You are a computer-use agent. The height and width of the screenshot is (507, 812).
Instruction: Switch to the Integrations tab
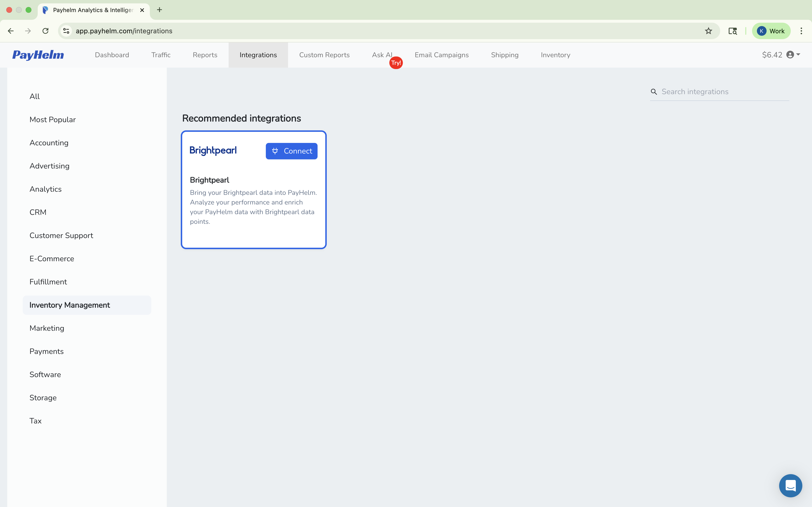coord(258,55)
